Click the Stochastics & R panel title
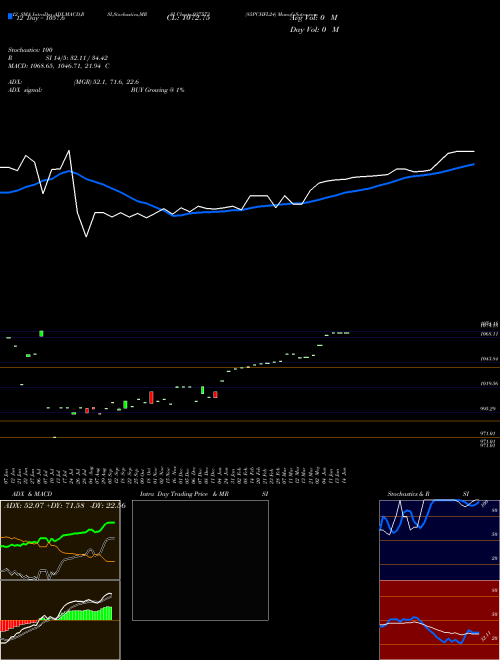 tap(409, 494)
